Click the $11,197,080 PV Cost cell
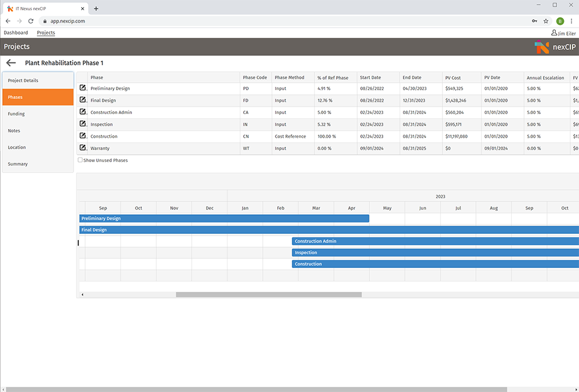The image size is (579, 392). coord(461,136)
